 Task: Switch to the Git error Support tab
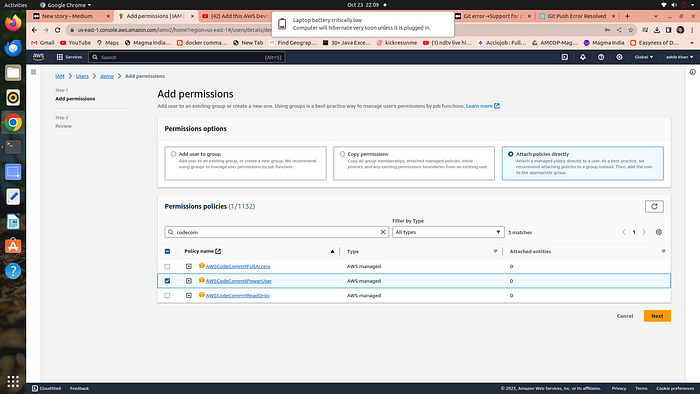coord(493,16)
